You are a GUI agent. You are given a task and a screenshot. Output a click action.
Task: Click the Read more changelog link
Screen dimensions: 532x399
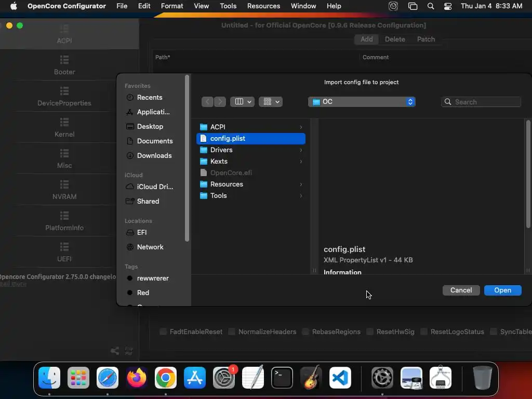coord(13,284)
